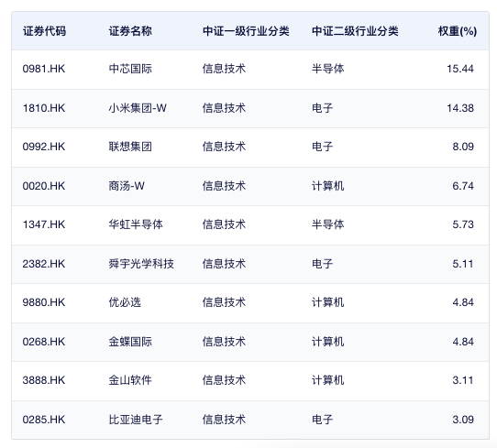Click 信息技术 in the 1347.HK row

pyautogui.click(x=224, y=224)
